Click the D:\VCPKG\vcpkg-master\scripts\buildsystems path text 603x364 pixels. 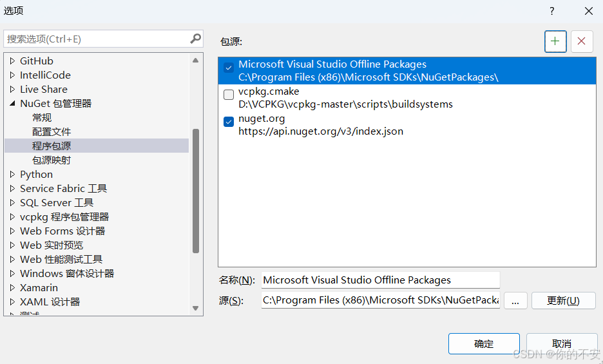coord(345,104)
